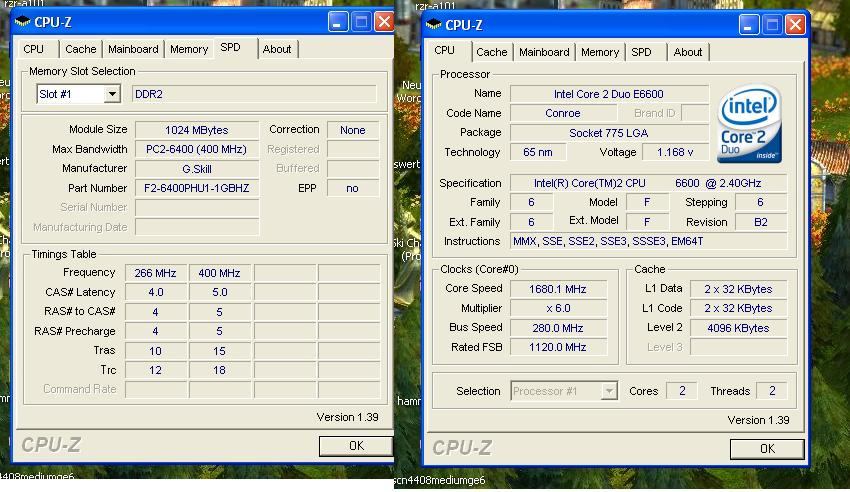
Task: Click the Intel Core 2 Duo E6600 name field
Action: click(x=609, y=94)
